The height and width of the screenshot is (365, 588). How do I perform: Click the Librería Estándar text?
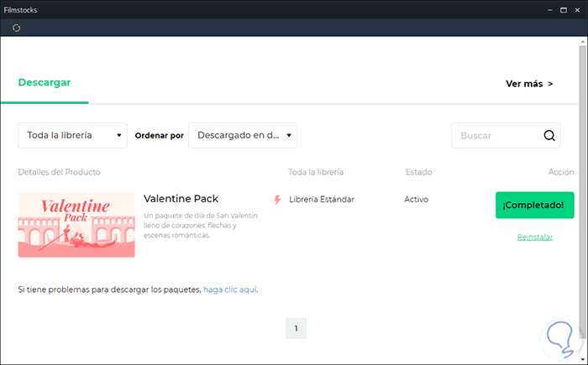pyautogui.click(x=322, y=200)
